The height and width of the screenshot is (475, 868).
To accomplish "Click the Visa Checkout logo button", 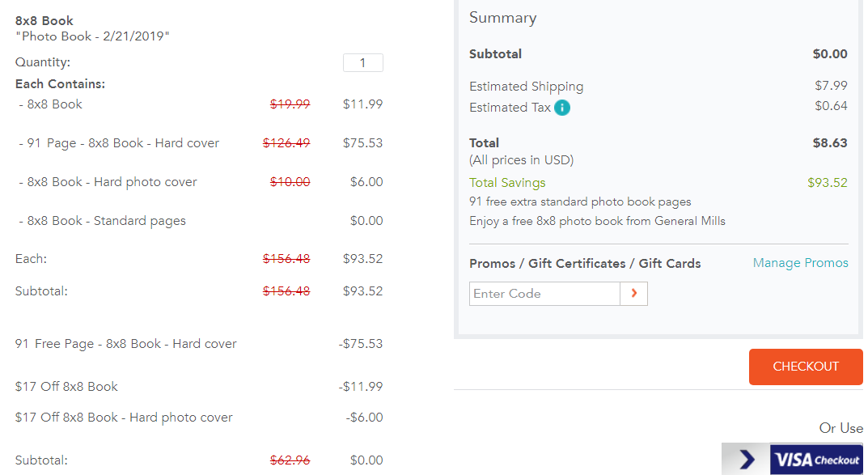I will pyautogui.click(x=816, y=459).
